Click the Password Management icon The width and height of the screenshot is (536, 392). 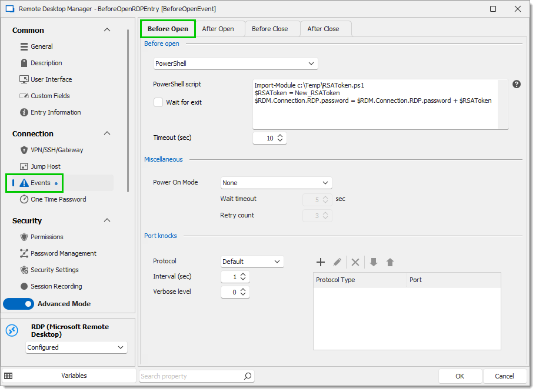[x=24, y=253]
